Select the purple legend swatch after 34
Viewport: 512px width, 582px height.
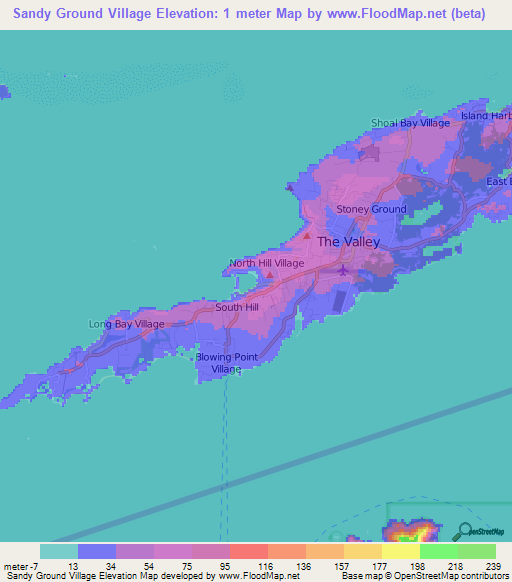(135, 552)
